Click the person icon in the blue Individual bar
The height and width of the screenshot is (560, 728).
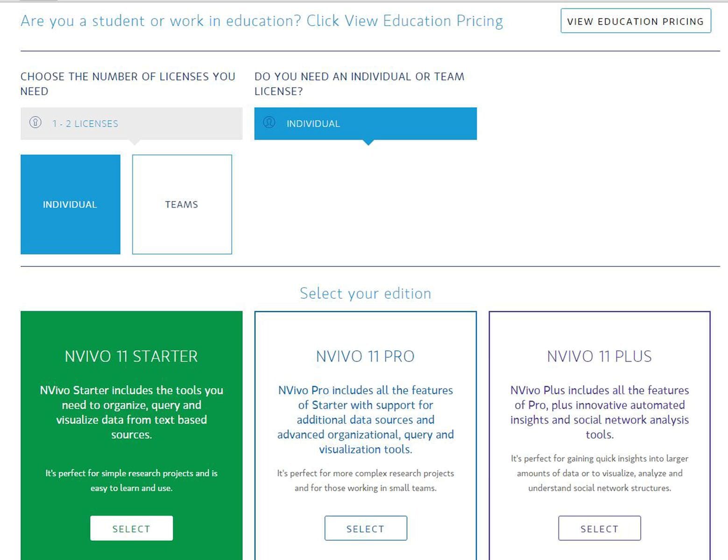pyautogui.click(x=269, y=123)
